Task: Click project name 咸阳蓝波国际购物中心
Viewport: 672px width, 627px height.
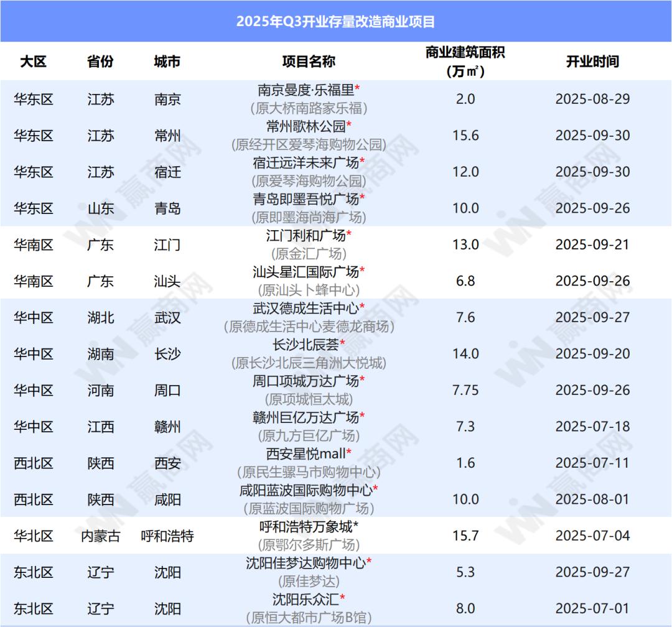Action: pos(306,491)
